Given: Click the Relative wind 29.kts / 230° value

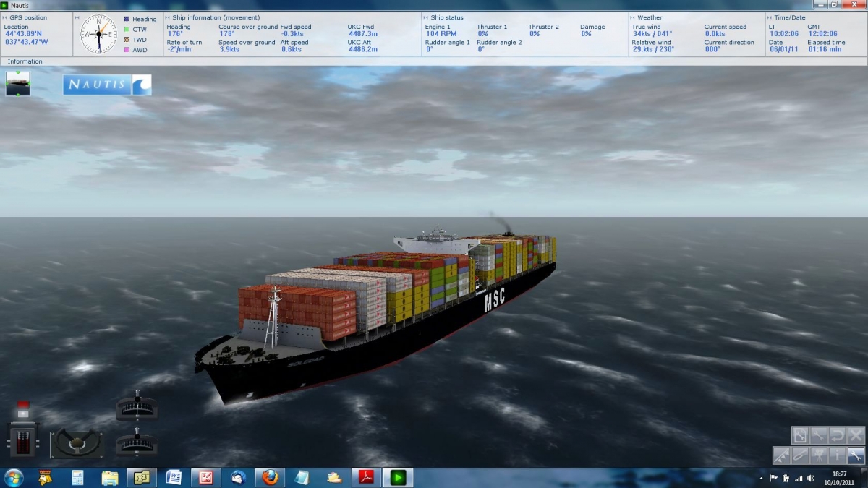Looking at the screenshot, I should (653, 50).
